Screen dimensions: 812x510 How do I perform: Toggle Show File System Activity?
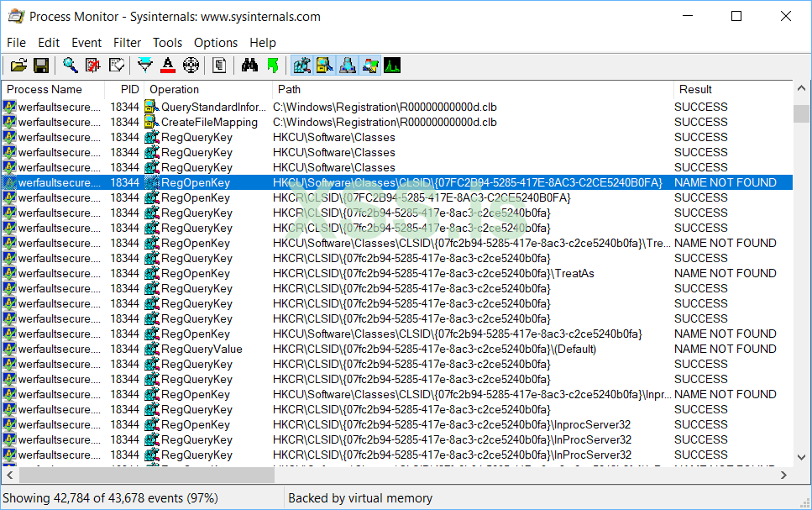pyautogui.click(x=325, y=65)
